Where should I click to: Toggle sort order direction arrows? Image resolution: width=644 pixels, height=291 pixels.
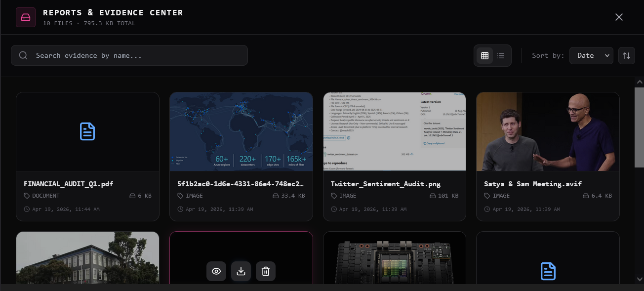coord(626,55)
